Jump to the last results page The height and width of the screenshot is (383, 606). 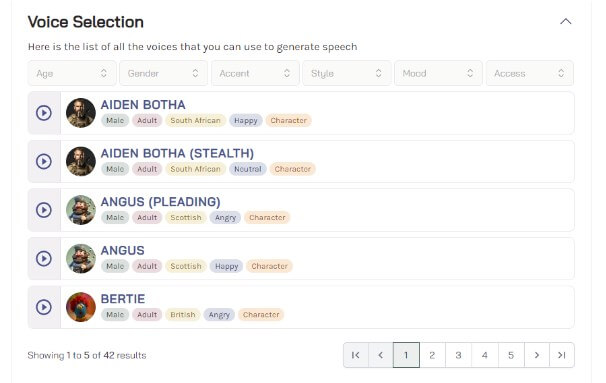[562, 355]
